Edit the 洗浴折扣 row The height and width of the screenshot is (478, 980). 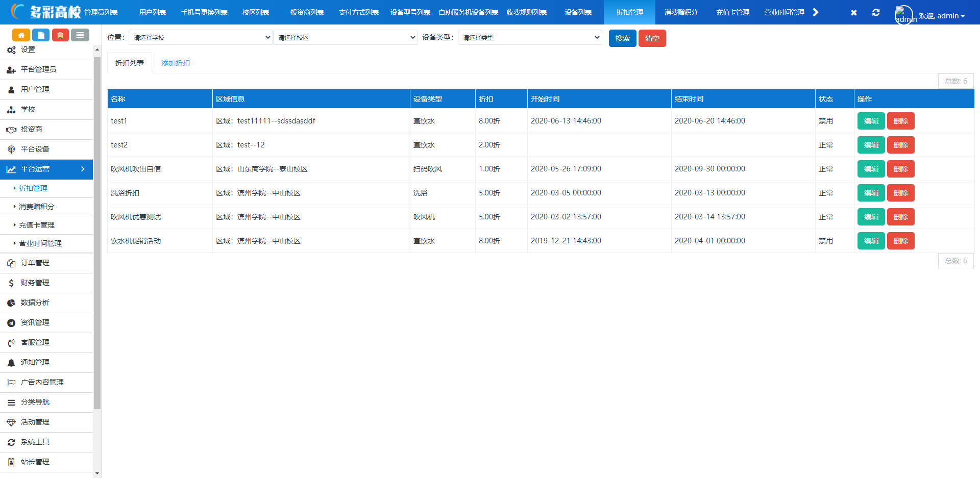871,193
